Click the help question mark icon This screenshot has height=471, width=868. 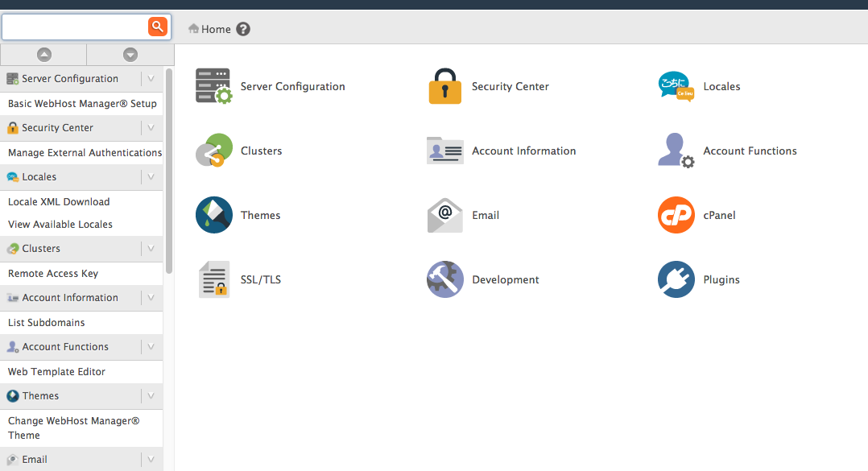pos(243,29)
